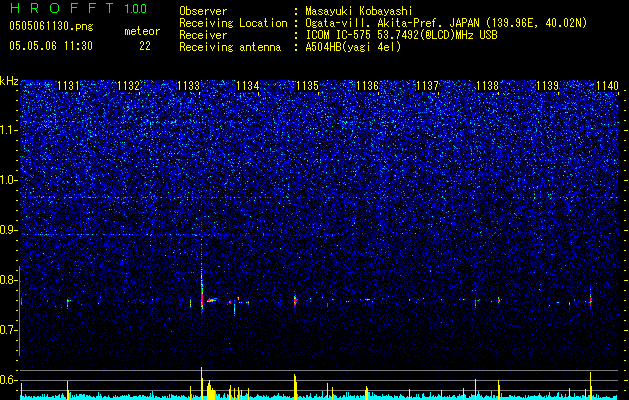The image size is (629, 400).
Task: Click the 1140 time axis label
Action: (x=607, y=86)
